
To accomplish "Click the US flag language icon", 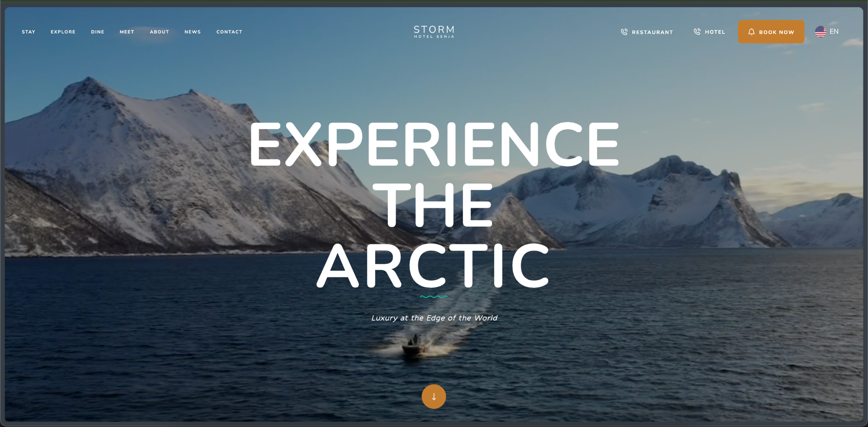I will click(x=821, y=31).
